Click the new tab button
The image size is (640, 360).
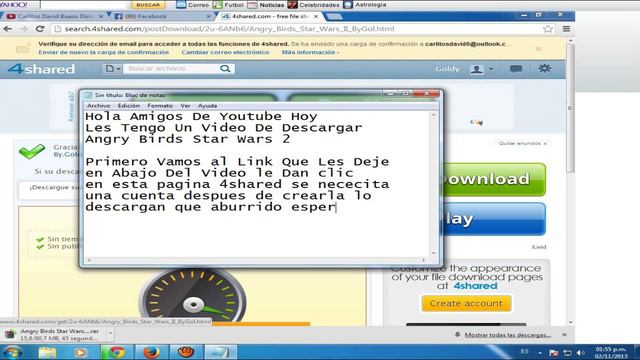pyautogui.click(x=334, y=16)
